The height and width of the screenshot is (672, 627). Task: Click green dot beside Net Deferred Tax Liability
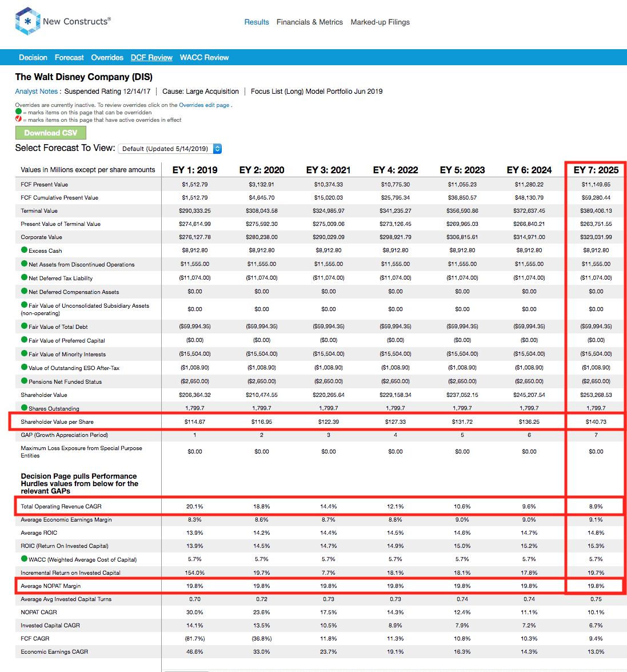[24, 277]
